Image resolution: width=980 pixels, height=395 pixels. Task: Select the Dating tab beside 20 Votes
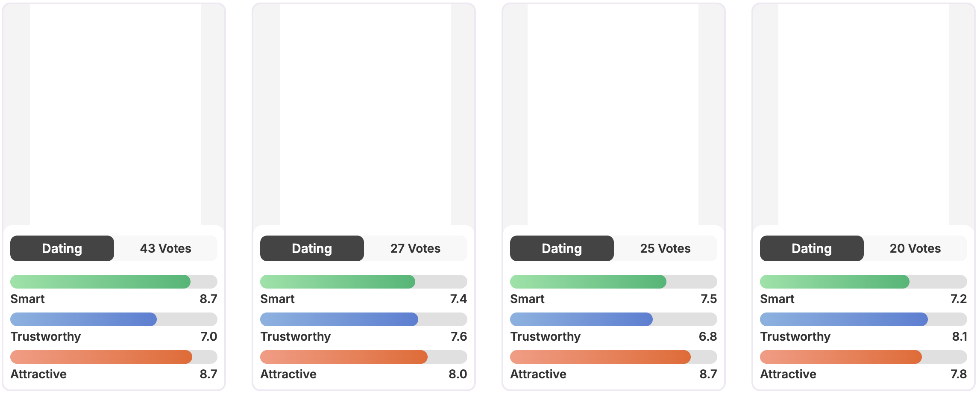[812, 248]
